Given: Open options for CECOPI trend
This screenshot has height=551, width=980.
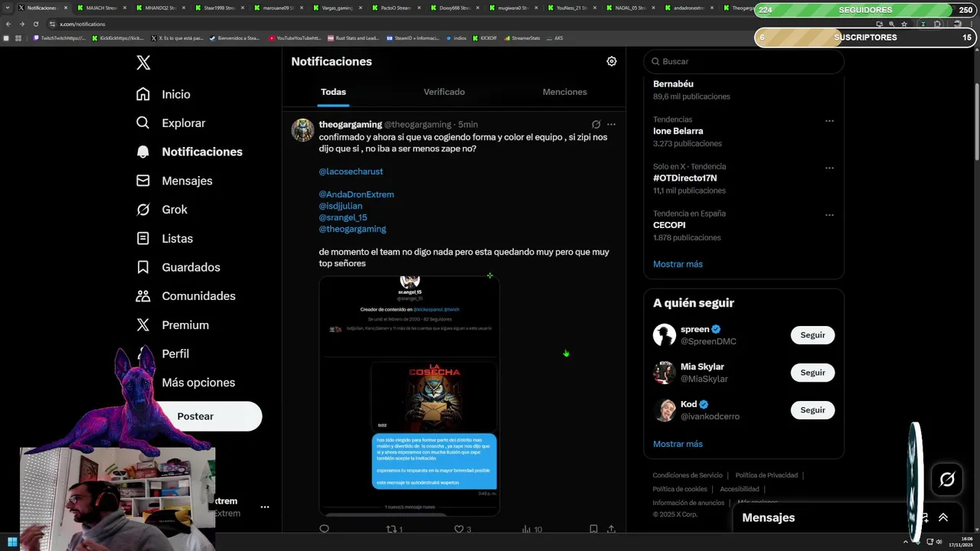Looking at the screenshot, I should [x=829, y=215].
